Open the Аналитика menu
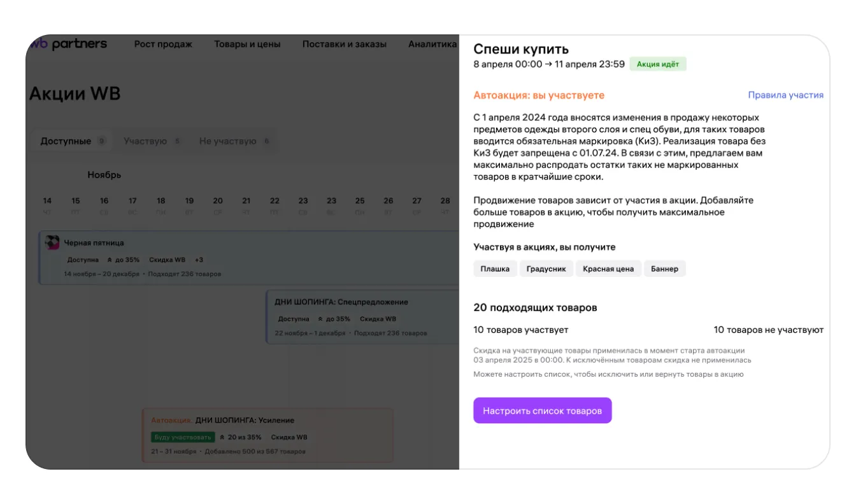This screenshot has height=504, width=856. pyautogui.click(x=432, y=44)
